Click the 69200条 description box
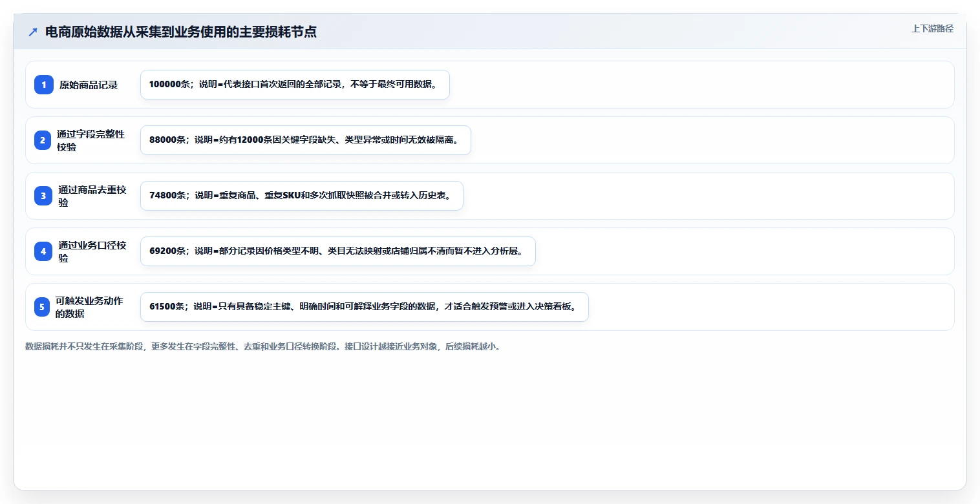This screenshot has height=504, width=980. pos(338,251)
